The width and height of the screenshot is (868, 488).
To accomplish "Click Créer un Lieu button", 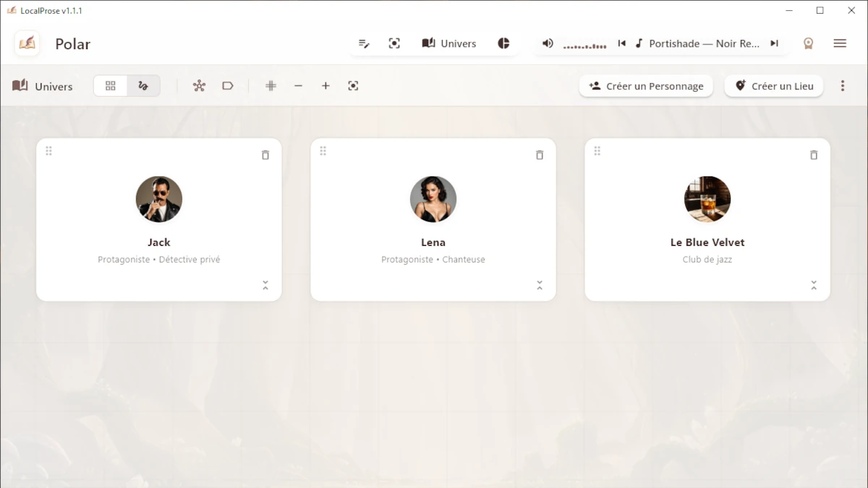I will 774,86.
